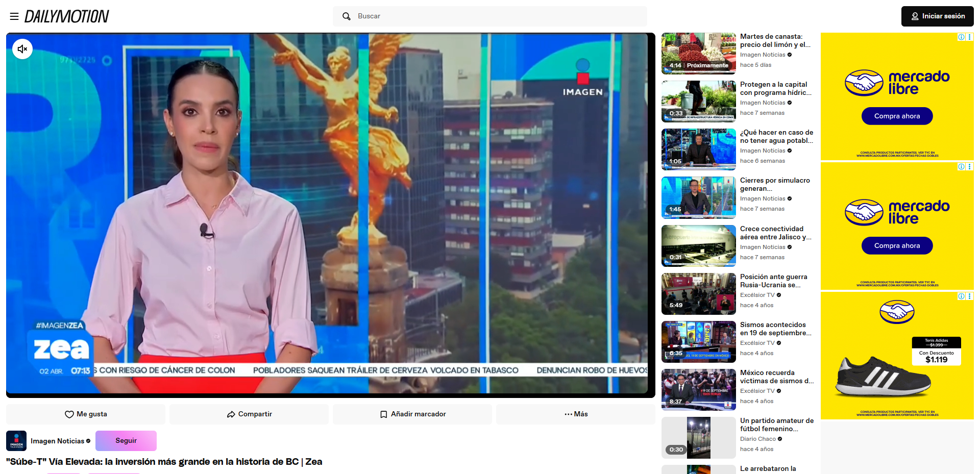Click the Mercado Libre handshake logo in sneaker ad
Image resolution: width=980 pixels, height=474 pixels.
pos(897,312)
